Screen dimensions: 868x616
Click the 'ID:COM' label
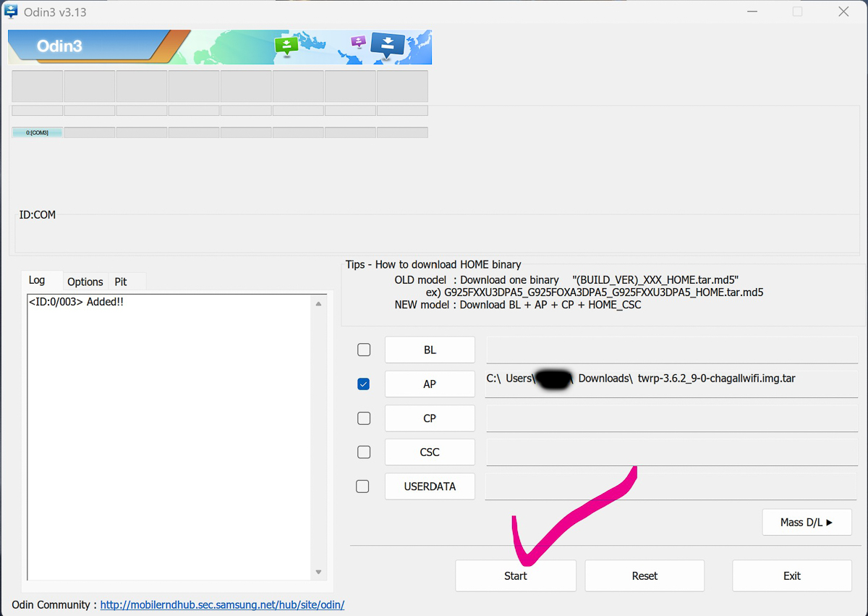coord(38,214)
